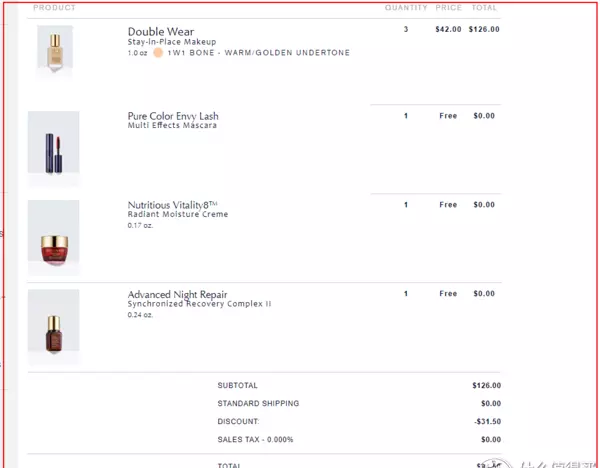
Task: Open the Advanced Night Repair bottle image
Action: [54, 326]
